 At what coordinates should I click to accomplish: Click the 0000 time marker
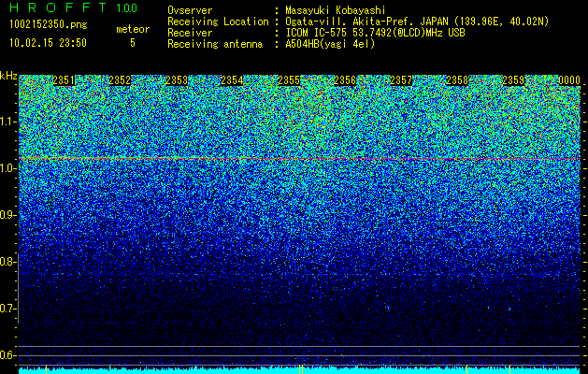[x=569, y=80]
